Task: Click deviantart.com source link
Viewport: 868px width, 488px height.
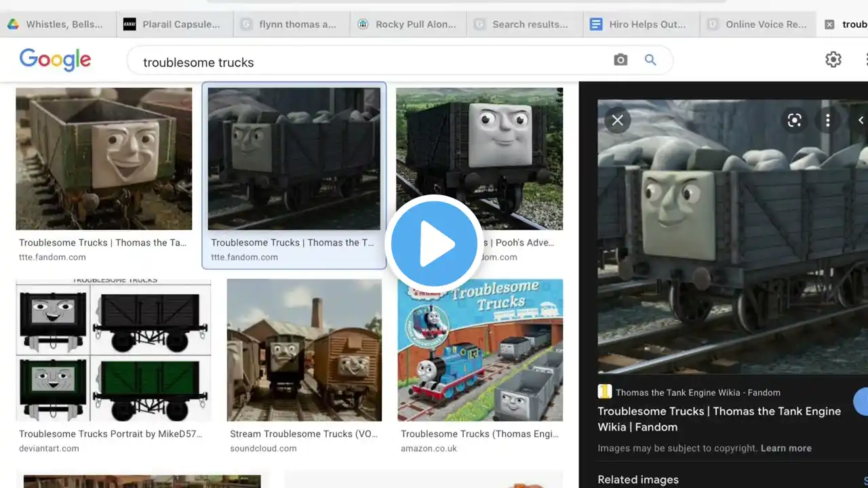Action: [49, 448]
